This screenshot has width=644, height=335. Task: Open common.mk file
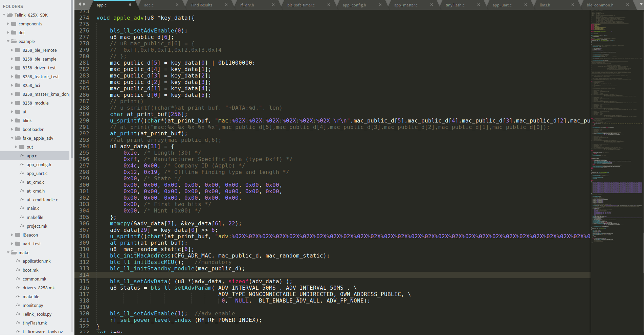35,279
